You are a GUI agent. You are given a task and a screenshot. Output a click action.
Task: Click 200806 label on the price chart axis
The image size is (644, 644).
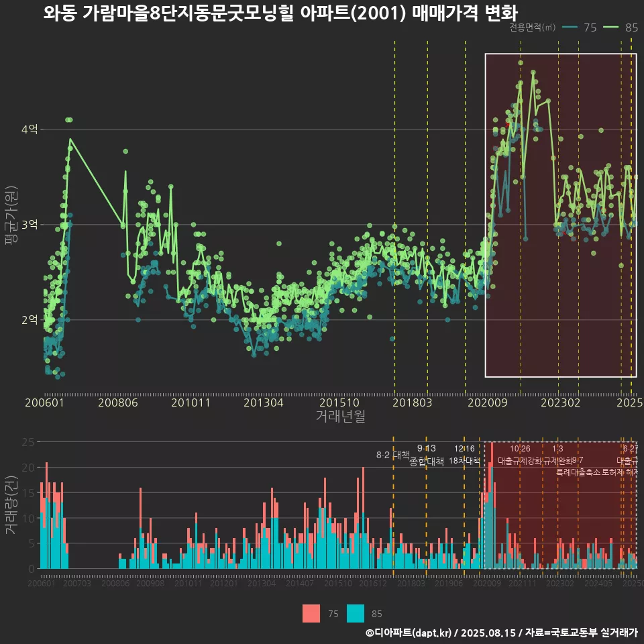click(x=118, y=402)
